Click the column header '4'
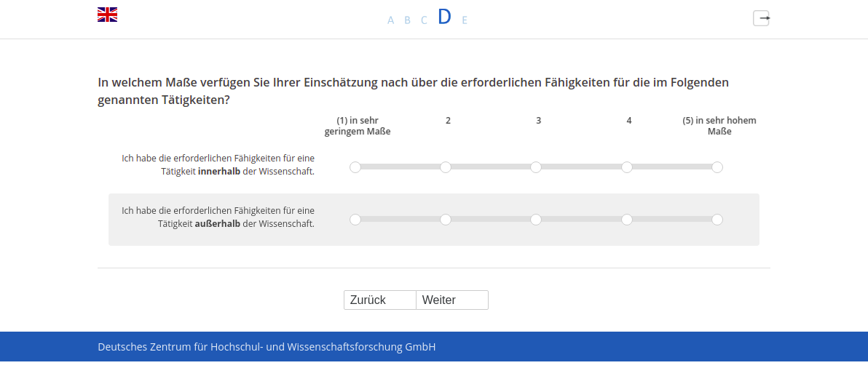Viewport: 868px width, 368px height. 629,121
